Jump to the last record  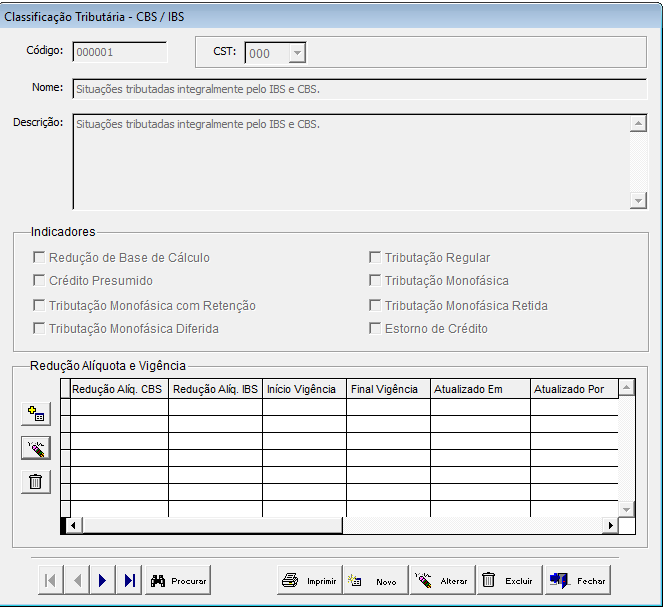(x=129, y=580)
